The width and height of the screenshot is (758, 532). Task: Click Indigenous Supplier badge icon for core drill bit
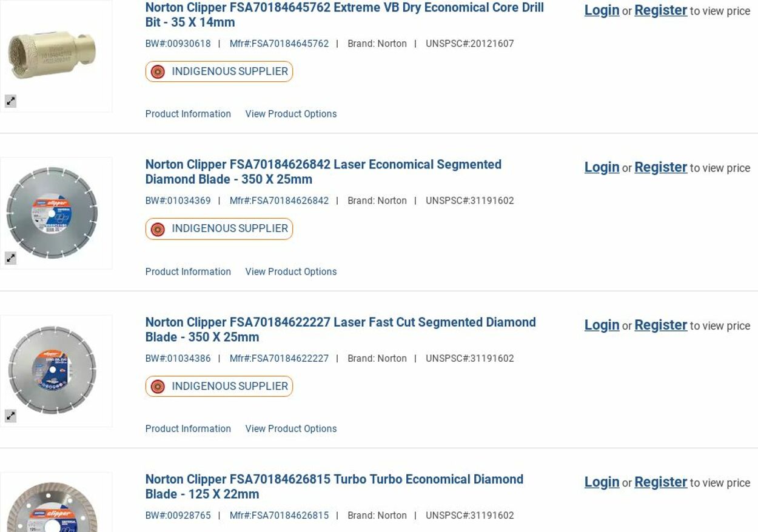coord(158,71)
